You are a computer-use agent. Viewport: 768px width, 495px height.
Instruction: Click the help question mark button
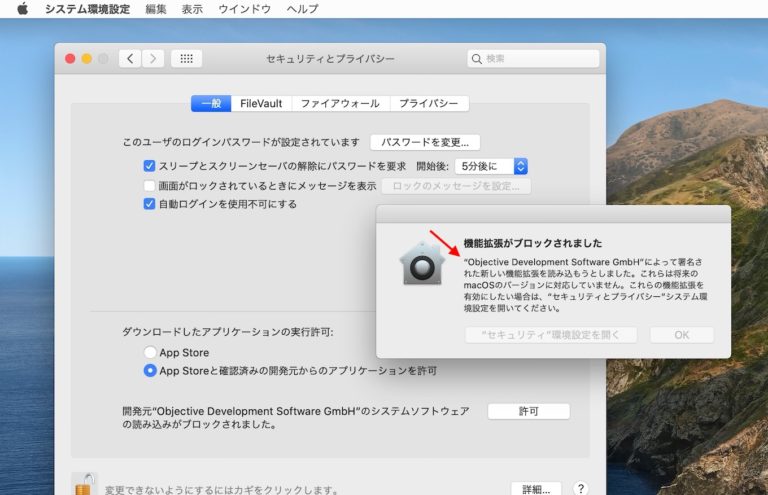580,489
